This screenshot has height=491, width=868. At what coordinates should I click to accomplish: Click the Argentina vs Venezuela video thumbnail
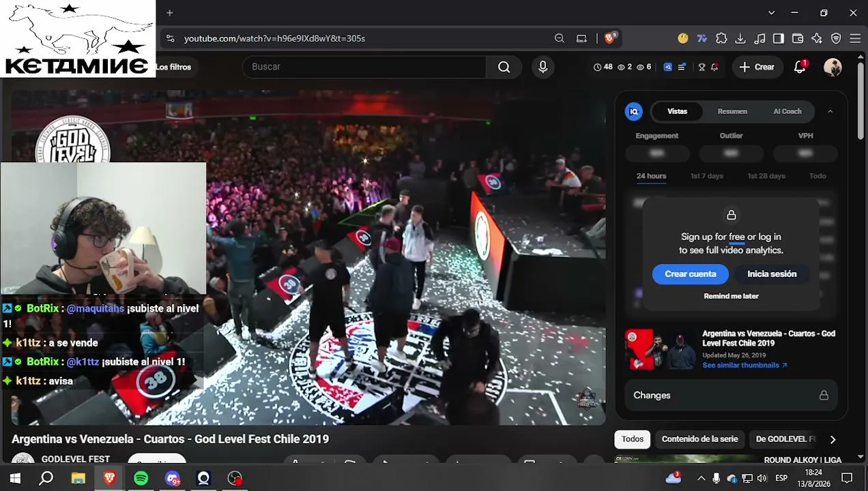coord(660,350)
